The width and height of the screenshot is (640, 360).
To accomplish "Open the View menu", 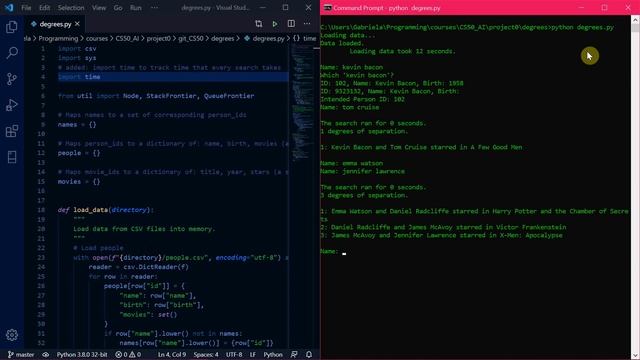I will pyautogui.click(x=99, y=8).
